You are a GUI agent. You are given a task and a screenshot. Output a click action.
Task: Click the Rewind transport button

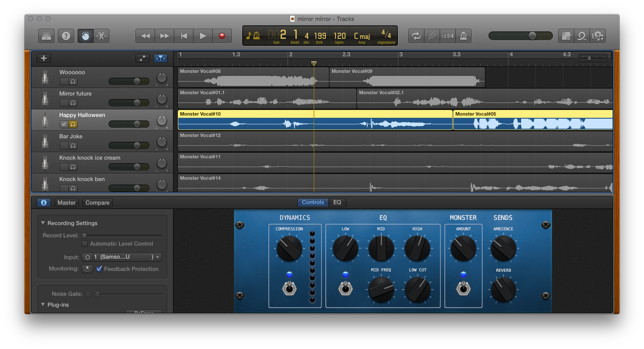146,36
